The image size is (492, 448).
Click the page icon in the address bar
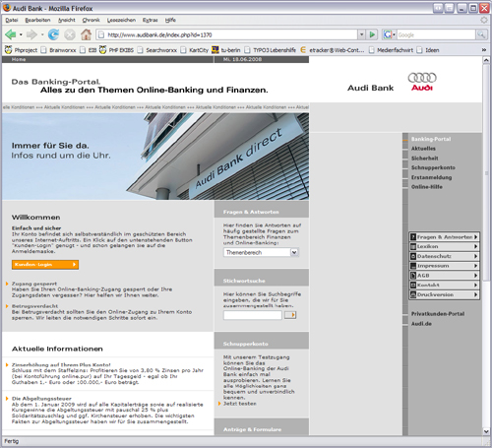coord(101,34)
